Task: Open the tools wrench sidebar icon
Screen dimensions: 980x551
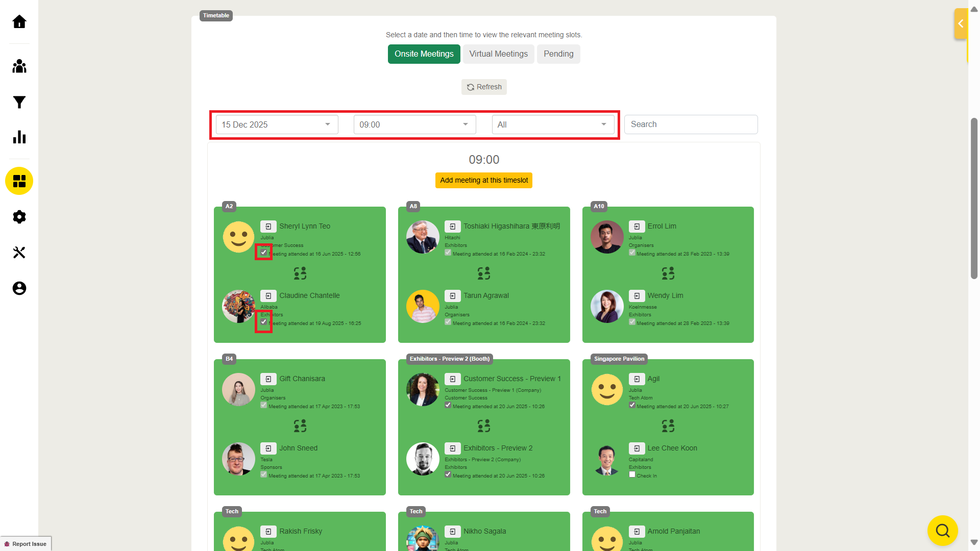Action: coord(19,253)
